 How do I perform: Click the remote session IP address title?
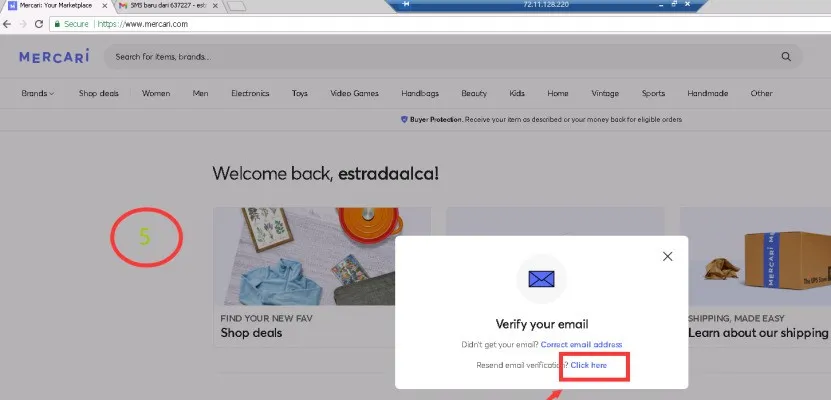[x=546, y=4]
